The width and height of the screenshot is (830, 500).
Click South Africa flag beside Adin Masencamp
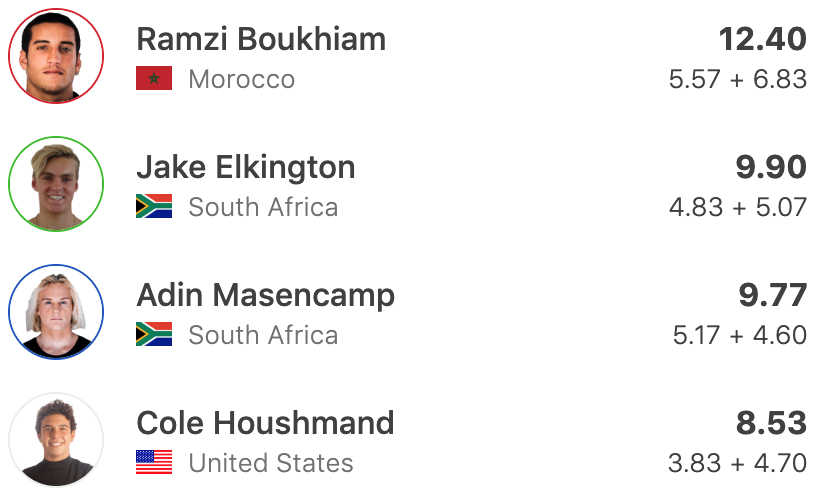click(x=154, y=335)
